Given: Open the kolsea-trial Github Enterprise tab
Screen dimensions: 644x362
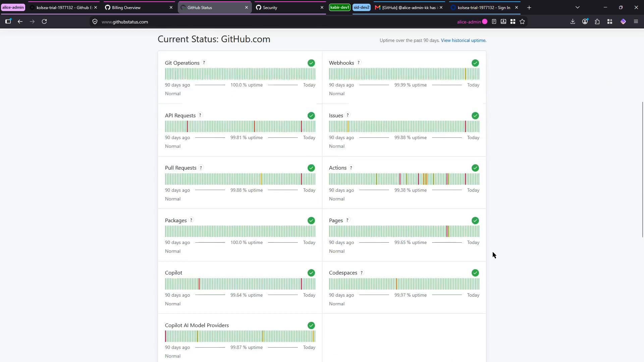Looking at the screenshot, I should tap(63, 7).
